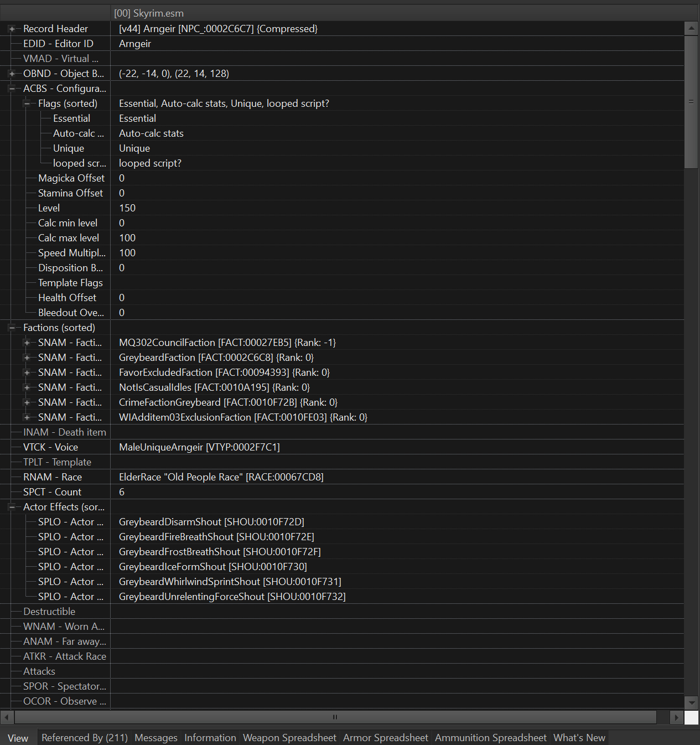Select the WNAM - Worn Armor row
The width and height of the screenshot is (700, 745).
point(342,627)
